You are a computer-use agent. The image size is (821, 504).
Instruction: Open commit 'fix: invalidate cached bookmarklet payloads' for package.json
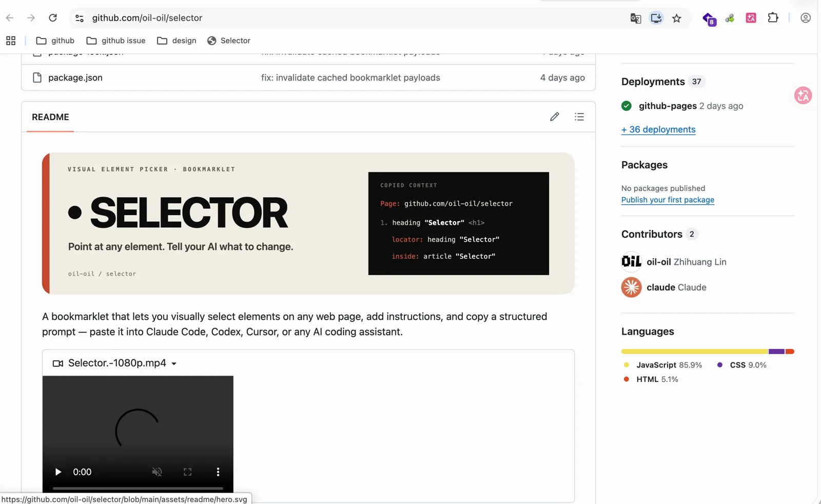click(x=350, y=77)
